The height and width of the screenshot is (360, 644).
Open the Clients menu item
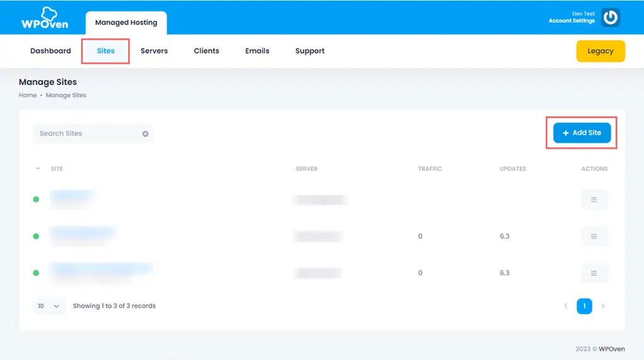tap(206, 51)
